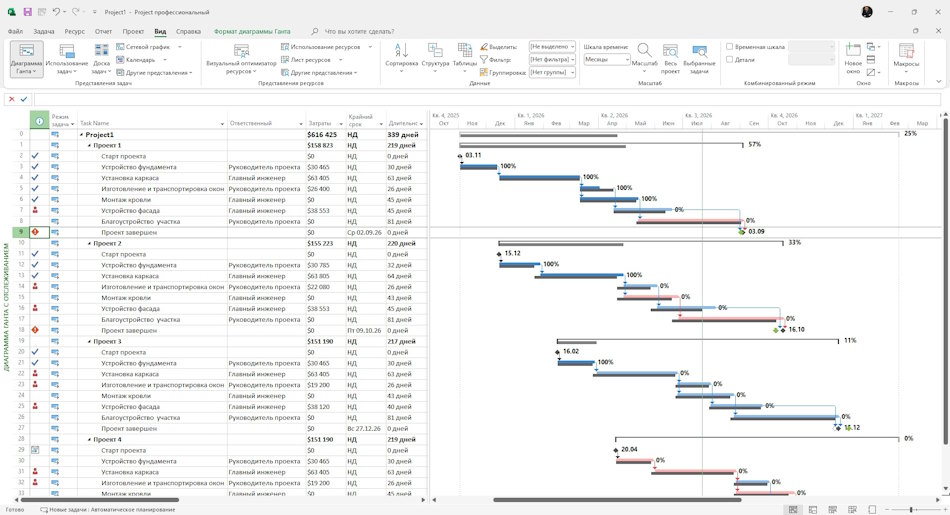Expand the [Нет фильтра] filter dropdown
This screenshot has height=515, width=950.
coord(552,59)
